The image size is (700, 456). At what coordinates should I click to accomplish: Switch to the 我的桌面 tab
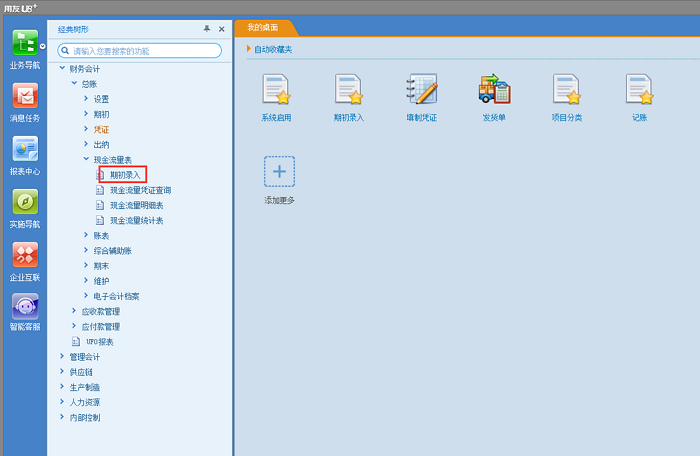pos(263,28)
